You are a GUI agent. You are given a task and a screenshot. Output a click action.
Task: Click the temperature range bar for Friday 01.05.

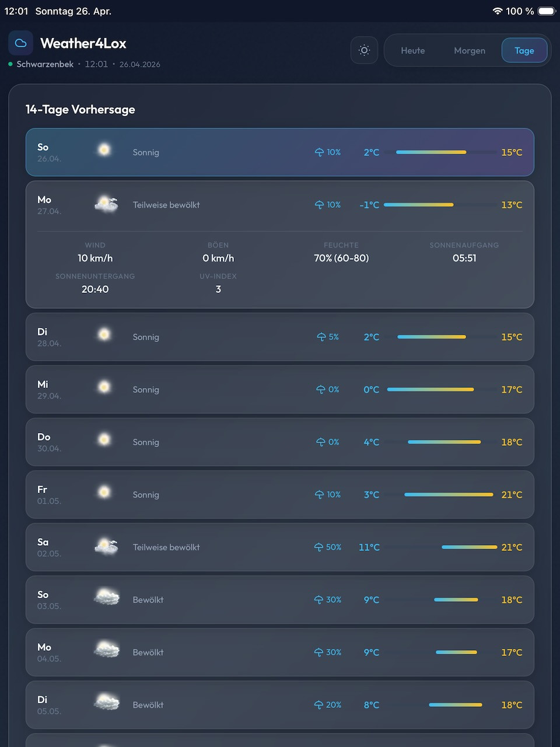coord(449,495)
